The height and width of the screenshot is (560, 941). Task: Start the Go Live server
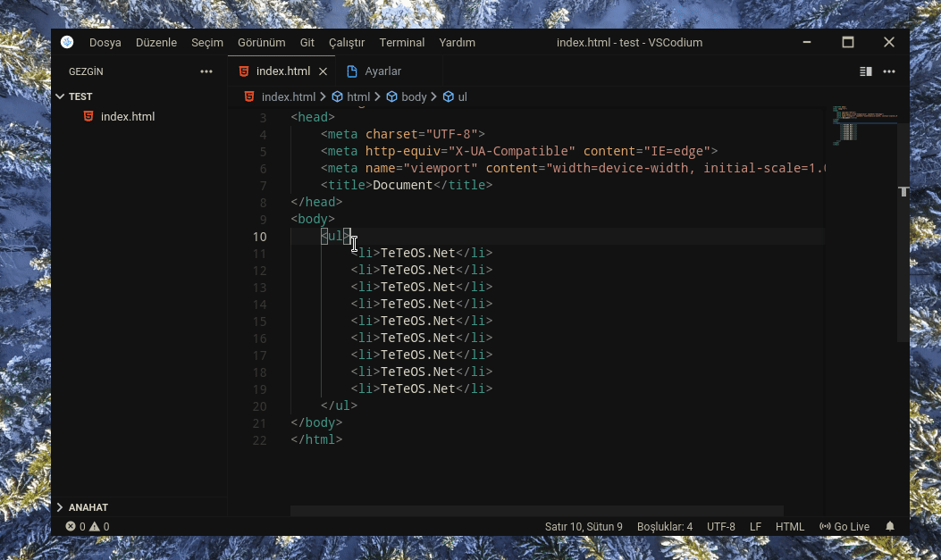(x=844, y=526)
